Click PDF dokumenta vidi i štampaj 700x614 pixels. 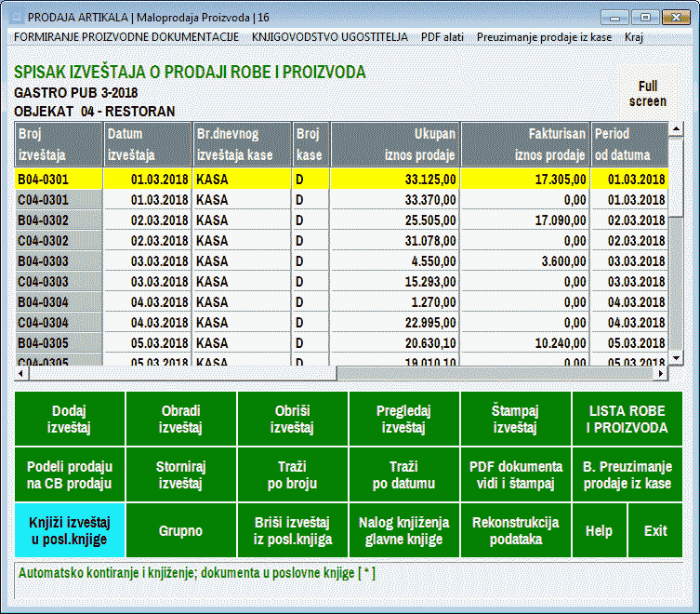point(515,474)
